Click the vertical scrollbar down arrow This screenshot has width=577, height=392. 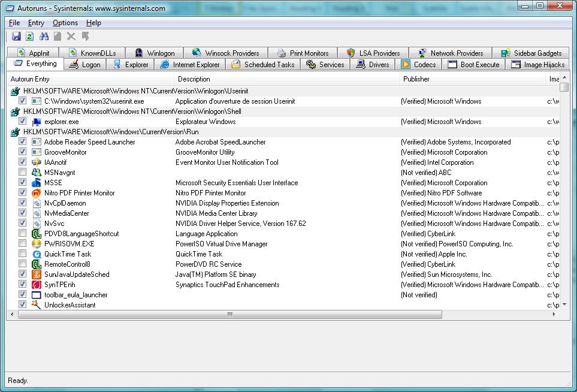[x=564, y=304]
